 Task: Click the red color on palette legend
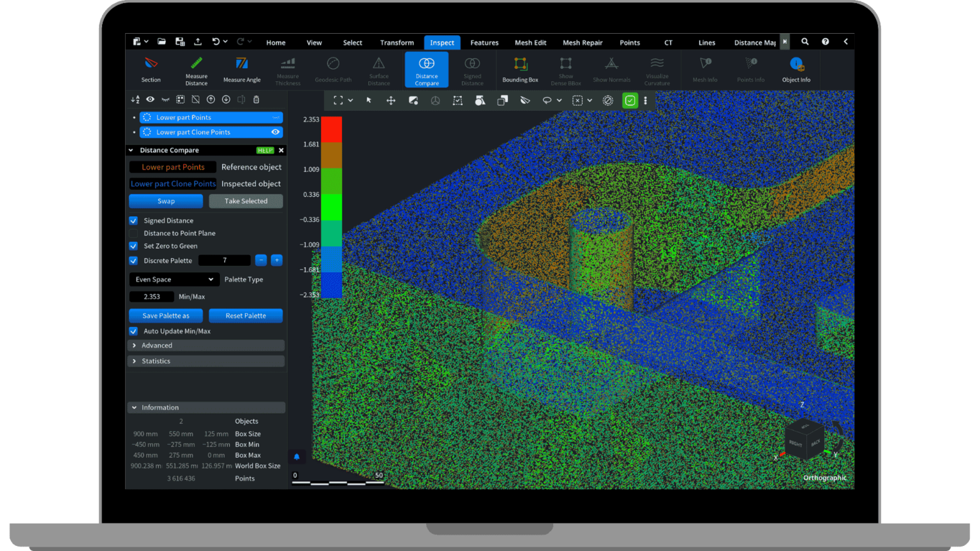(331, 129)
